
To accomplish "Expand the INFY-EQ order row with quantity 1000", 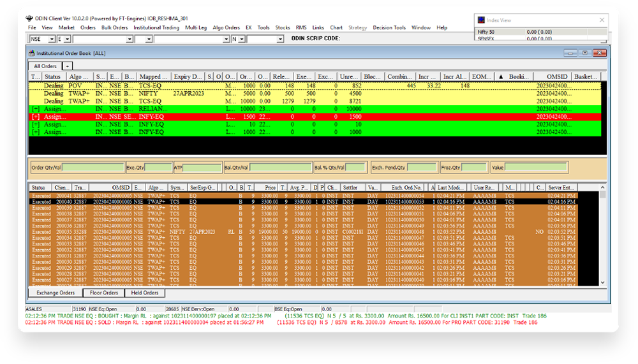I will pyautogui.click(x=36, y=132).
